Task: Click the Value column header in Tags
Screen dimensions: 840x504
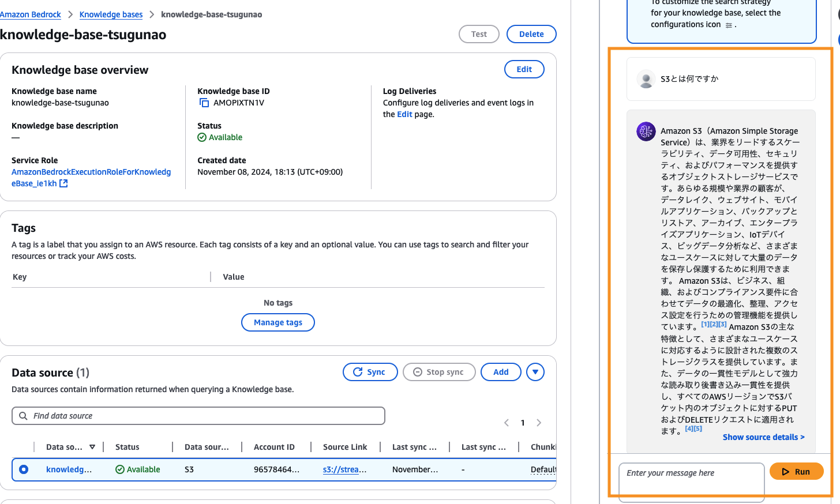Action: (234, 277)
